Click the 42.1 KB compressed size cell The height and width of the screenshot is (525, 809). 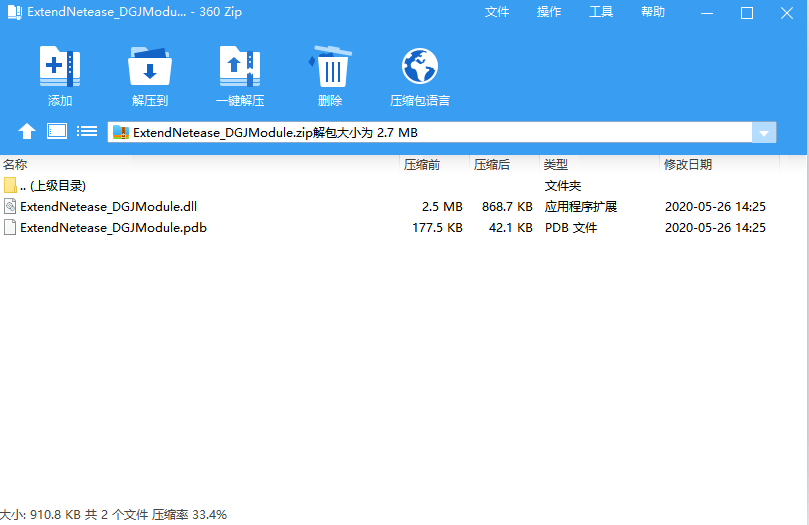tap(511, 228)
